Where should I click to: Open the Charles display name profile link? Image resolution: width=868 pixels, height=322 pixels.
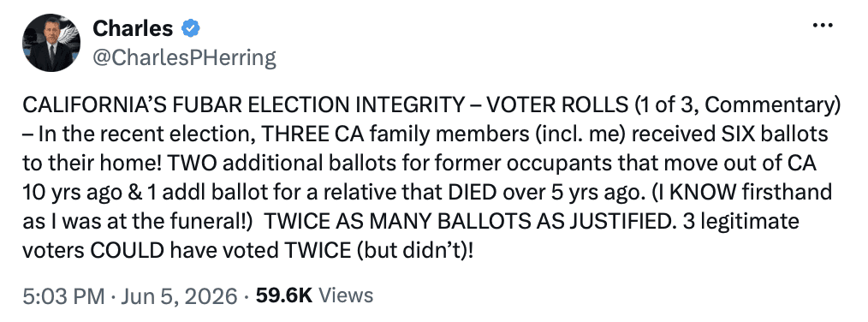[133, 27]
